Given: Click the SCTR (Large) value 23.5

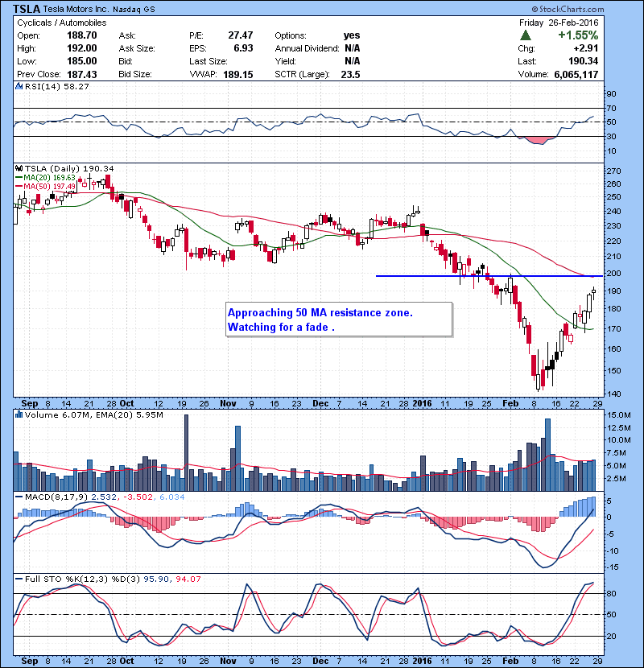Looking at the screenshot, I should 350,75.
